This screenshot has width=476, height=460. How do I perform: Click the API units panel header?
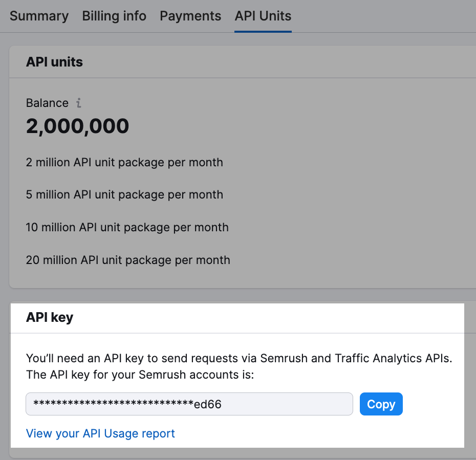pyautogui.click(x=54, y=61)
